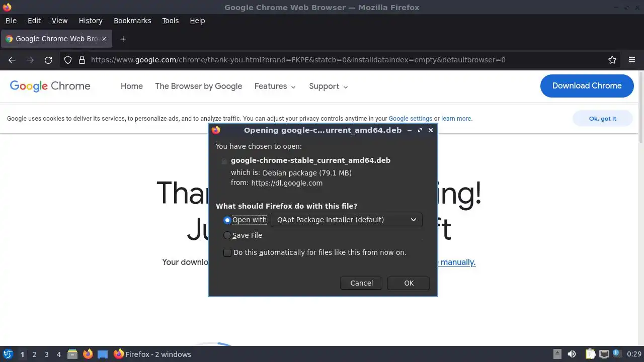
Task: Open the LXQt application menu in the taskbar
Action: tap(8, 354)
